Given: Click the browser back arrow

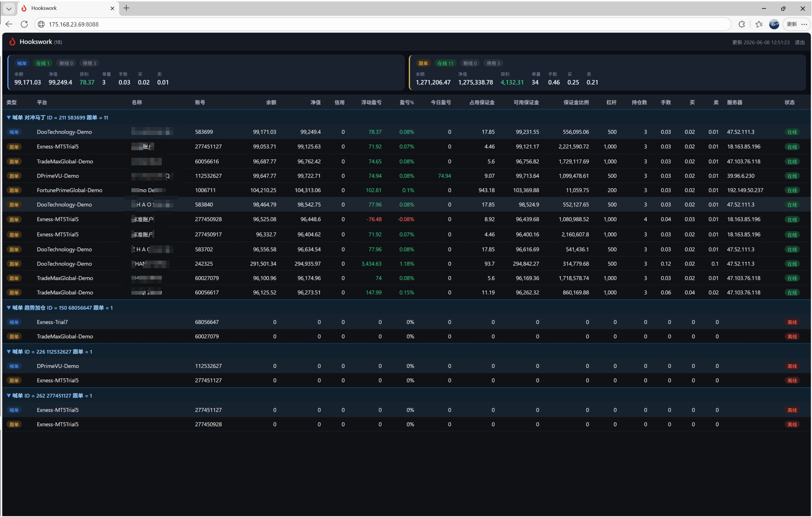Looking at the screenshot, I should click(9, 24).
